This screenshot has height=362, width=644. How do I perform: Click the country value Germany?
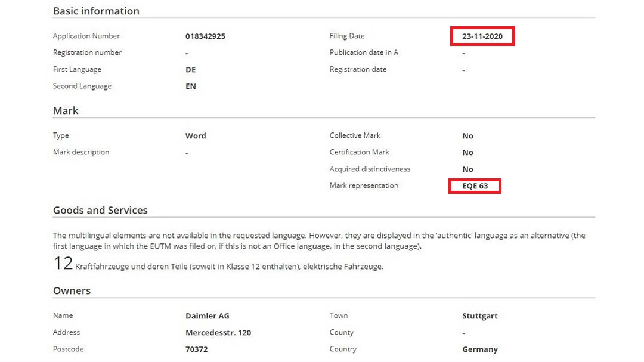pos(479,349)
